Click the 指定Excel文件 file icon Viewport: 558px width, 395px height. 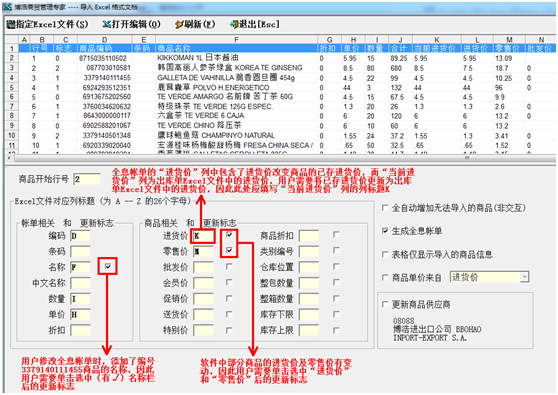point(11,24)
